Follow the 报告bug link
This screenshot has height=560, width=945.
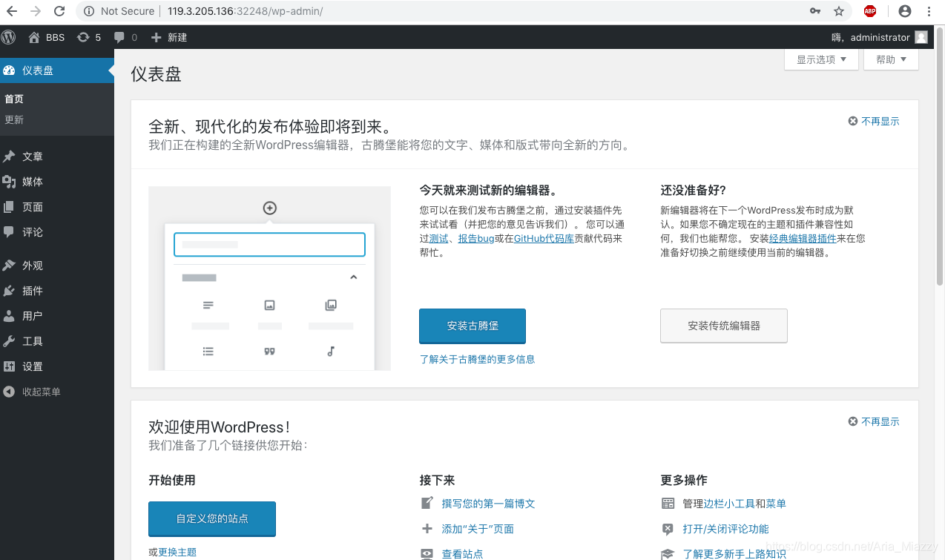[476, 238]
